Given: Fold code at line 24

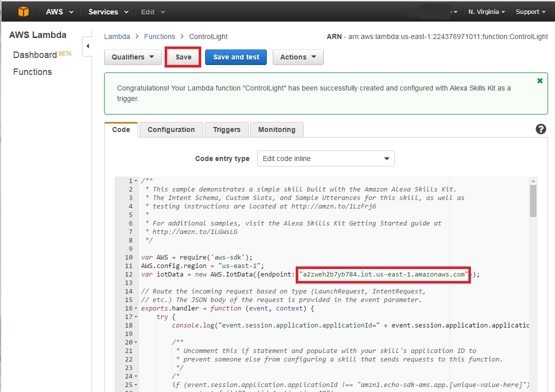Looking at the screenshot, I should point(136,376).
